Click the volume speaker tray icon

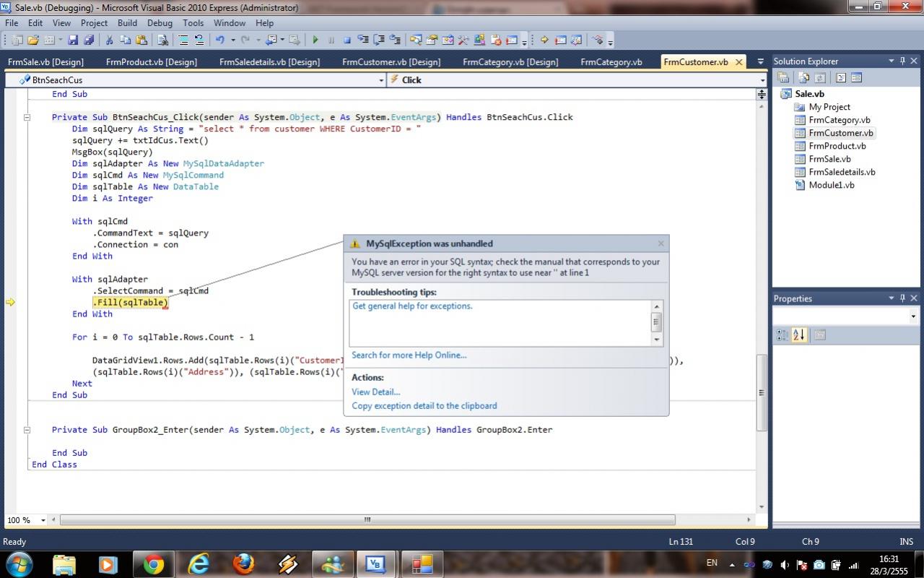(785, 565)
